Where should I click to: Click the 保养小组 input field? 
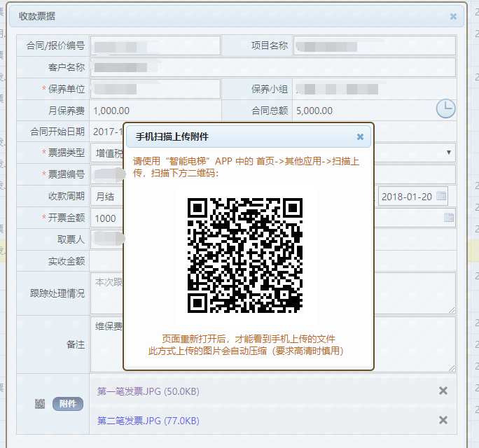point(374,89)
